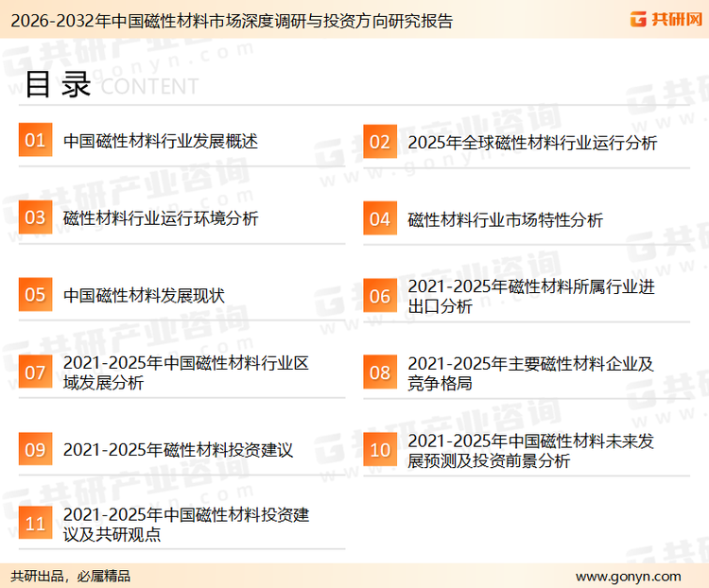Go to 磁性材料行业市场特性分析 section
The width and height of the screenshot is (709, 588).
click(505, 220)
